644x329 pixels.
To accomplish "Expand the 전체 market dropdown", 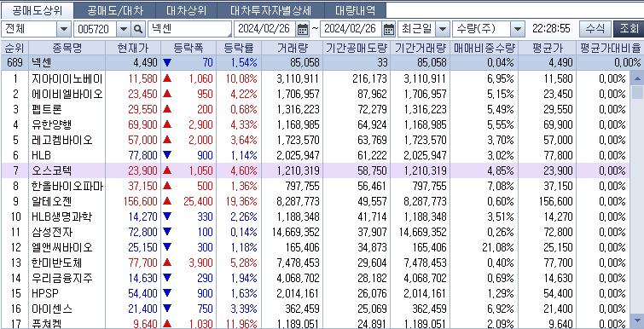I will 64,29.
